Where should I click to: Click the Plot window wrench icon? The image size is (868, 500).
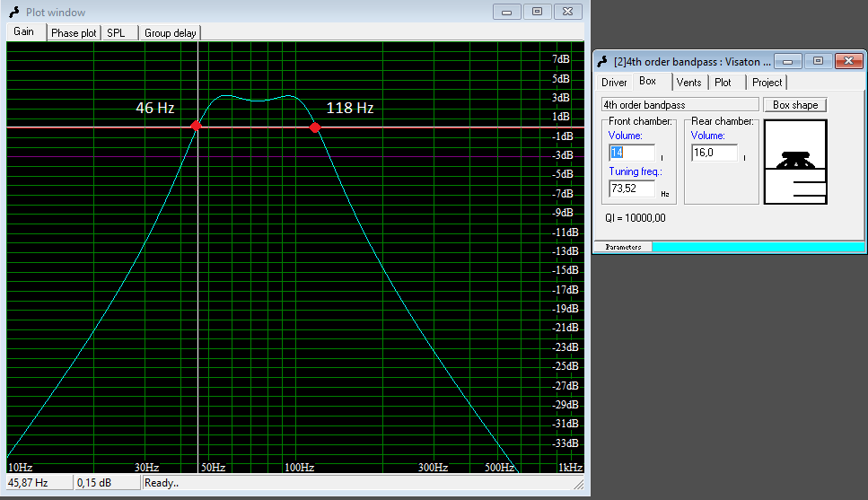point(14,13)
